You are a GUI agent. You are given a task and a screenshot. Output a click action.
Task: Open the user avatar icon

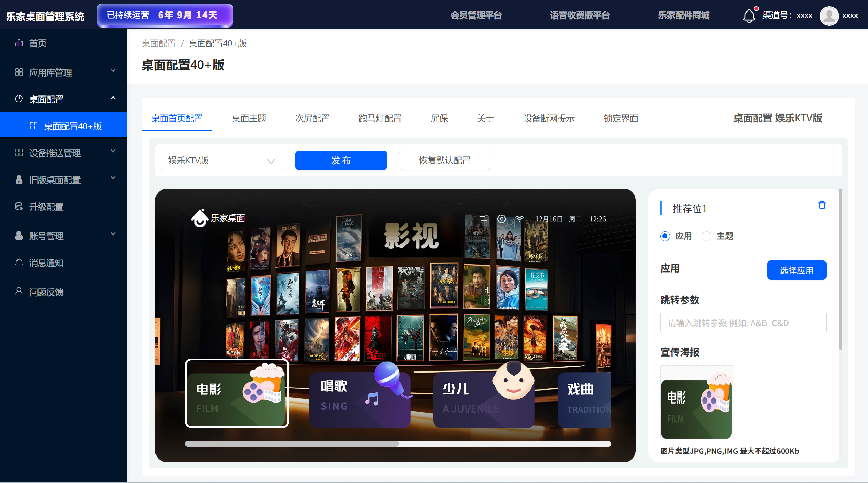click(829, 16)
